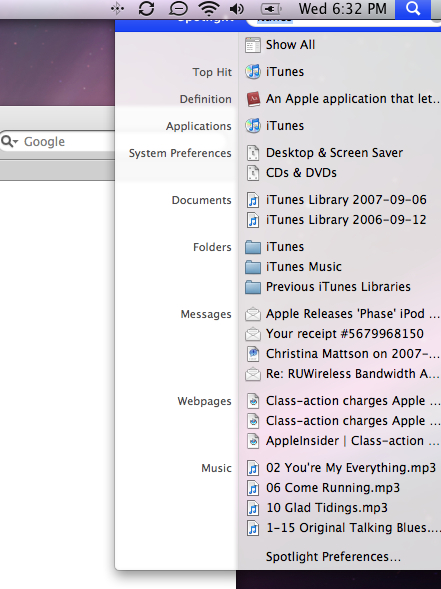Click the envelope icon beside Apple Releases message

[253, 314]
